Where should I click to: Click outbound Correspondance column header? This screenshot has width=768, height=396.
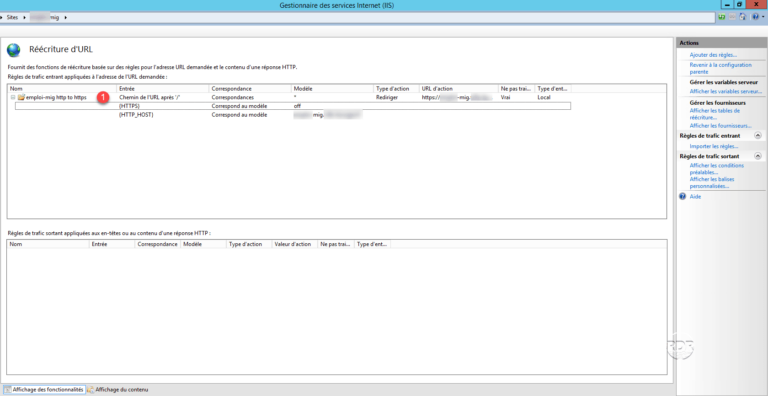click(x=158, y=244)
